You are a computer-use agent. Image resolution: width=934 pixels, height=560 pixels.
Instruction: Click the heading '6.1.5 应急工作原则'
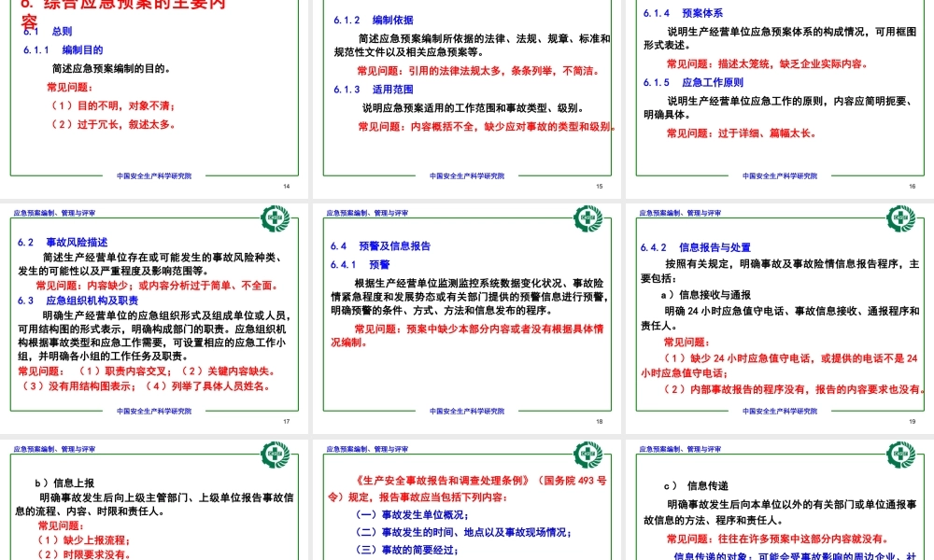click(x=693, y=83)
